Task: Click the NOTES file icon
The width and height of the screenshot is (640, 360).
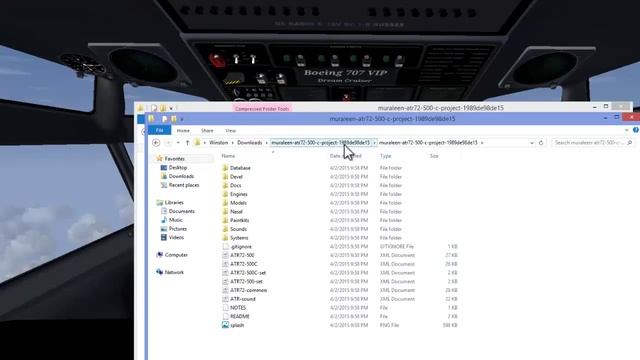Action: pos(225,308)
